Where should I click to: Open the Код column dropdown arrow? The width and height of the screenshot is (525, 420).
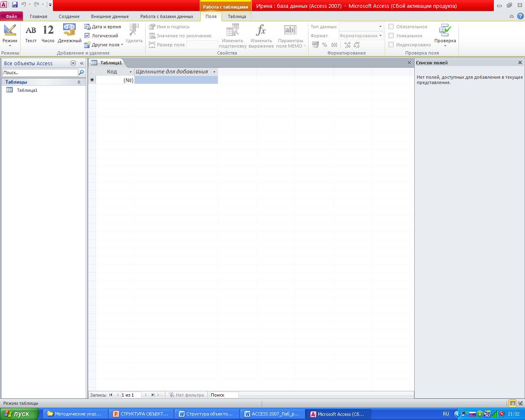(131, 72)
